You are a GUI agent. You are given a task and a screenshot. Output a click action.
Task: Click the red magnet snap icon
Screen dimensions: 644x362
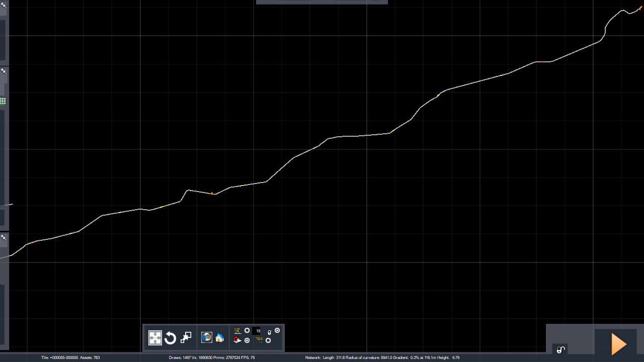coord(237,340)
